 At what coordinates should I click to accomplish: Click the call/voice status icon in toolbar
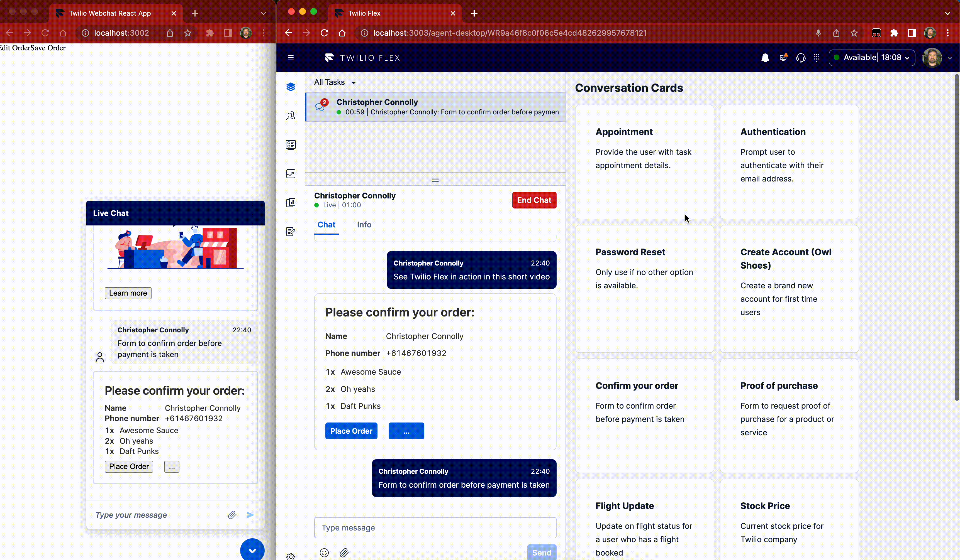pyautogui.click(x=801, y=57)
